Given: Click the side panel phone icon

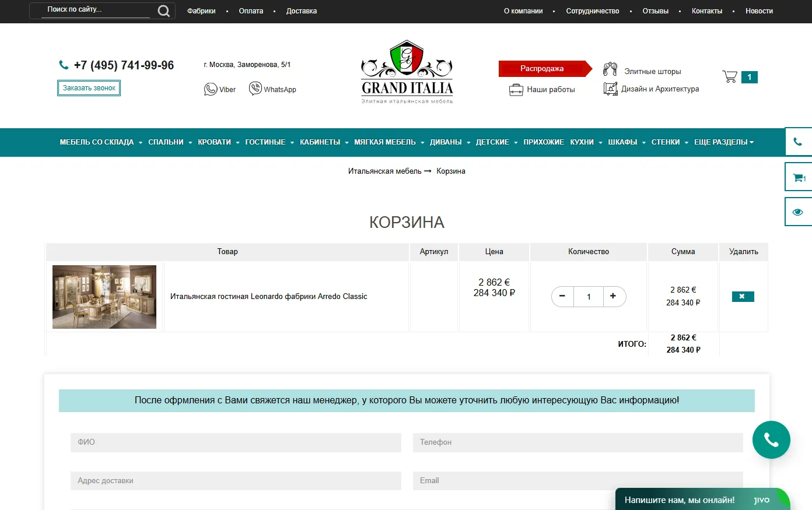Looking at the screenshot, I should 798,142.
